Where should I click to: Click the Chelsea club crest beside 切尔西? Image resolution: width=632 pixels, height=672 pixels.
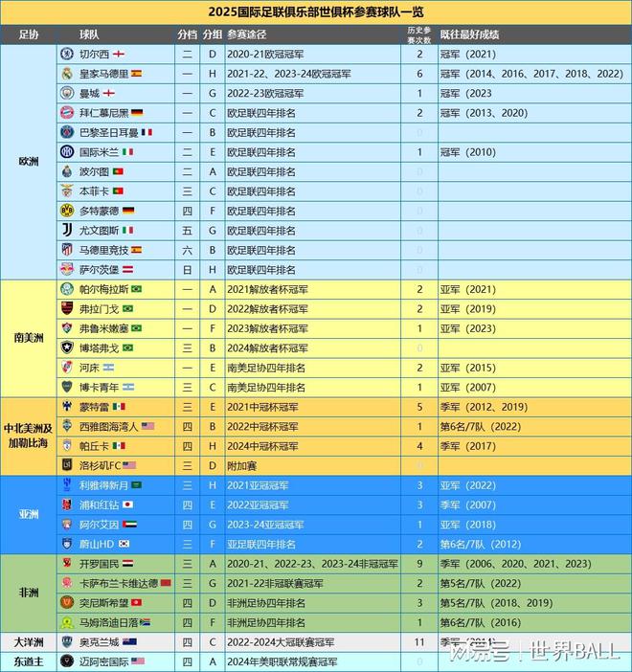[67, 54]
